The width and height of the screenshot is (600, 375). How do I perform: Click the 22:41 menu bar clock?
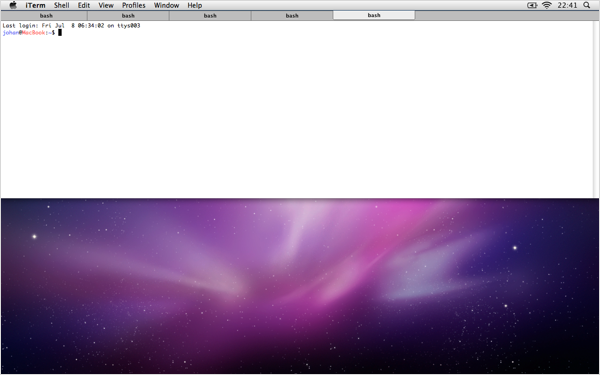point(567,5)
